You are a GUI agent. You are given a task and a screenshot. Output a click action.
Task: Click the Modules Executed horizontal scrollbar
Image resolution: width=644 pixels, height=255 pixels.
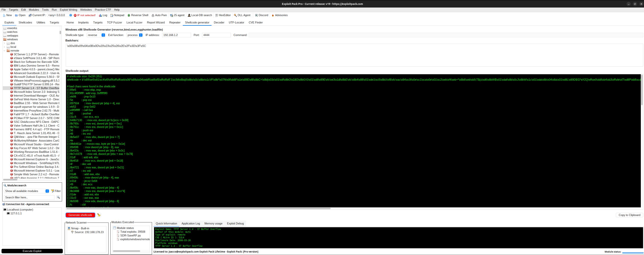point(127,251)
